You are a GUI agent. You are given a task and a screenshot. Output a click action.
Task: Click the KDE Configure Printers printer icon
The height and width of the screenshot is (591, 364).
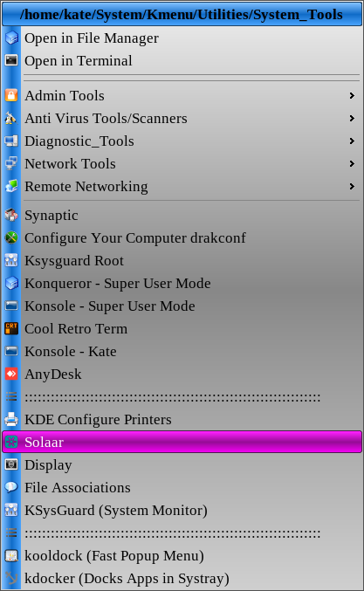(11, 419)
